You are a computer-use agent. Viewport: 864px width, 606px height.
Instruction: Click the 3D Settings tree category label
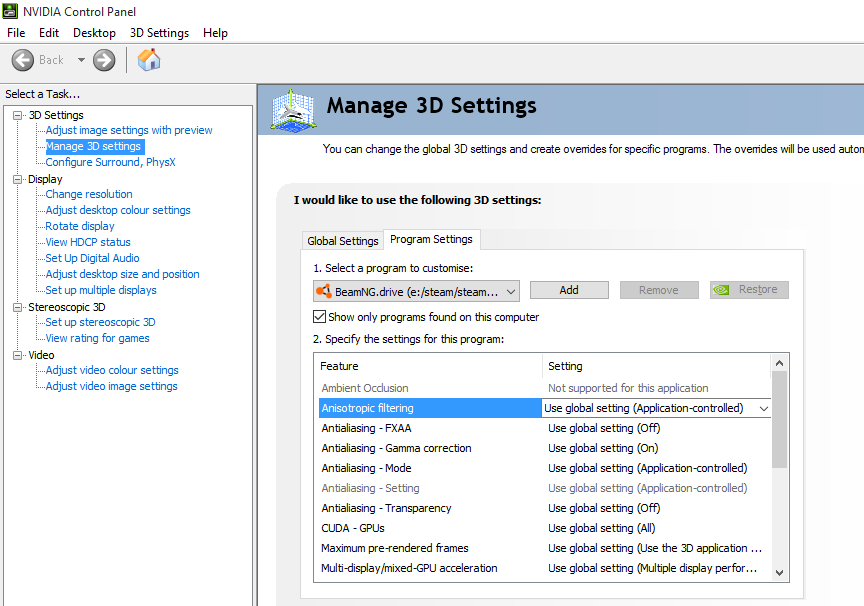(x=56, y=115)
